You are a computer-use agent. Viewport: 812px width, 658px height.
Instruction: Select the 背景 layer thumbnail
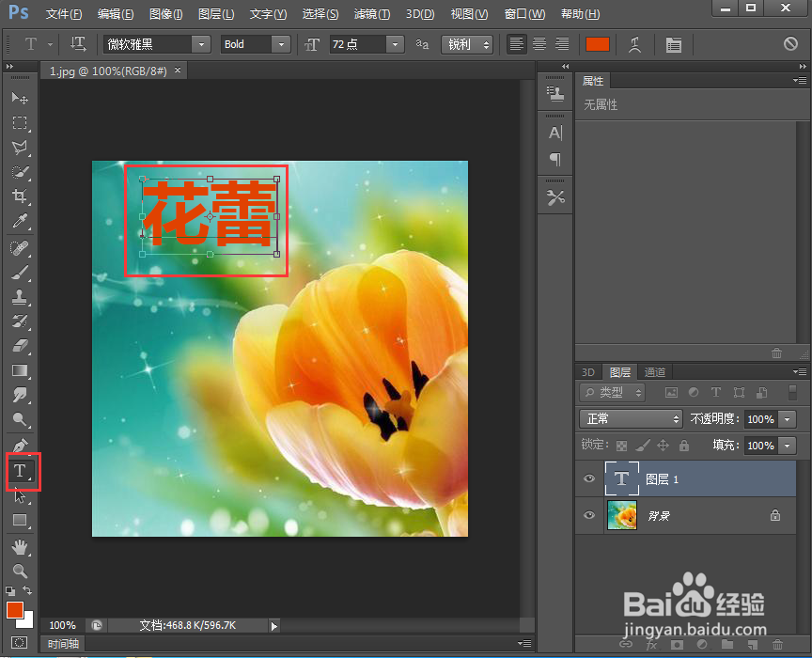[621, 515]
